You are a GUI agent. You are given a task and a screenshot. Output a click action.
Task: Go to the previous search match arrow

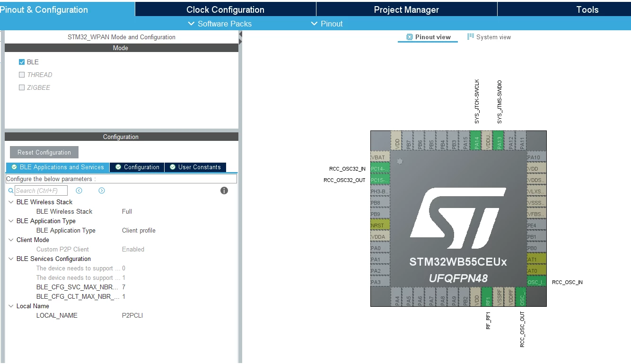tap(79, 191)
